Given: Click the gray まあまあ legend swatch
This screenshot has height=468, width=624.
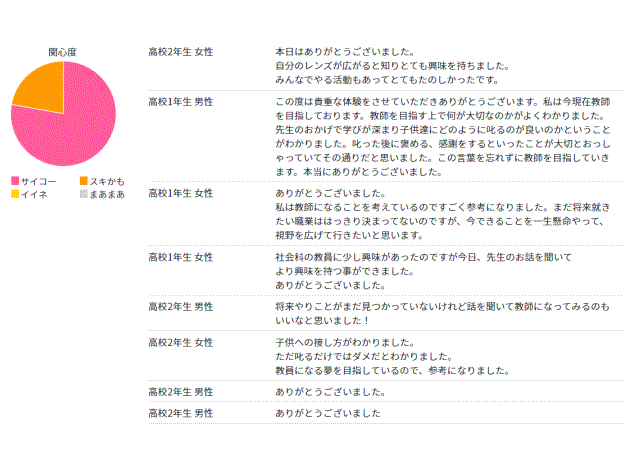Looking at the screenshot, I should [84, 193].
